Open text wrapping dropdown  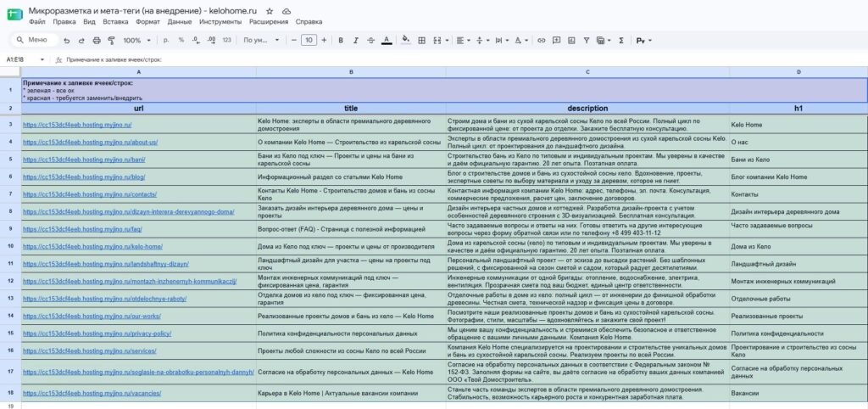501,41
